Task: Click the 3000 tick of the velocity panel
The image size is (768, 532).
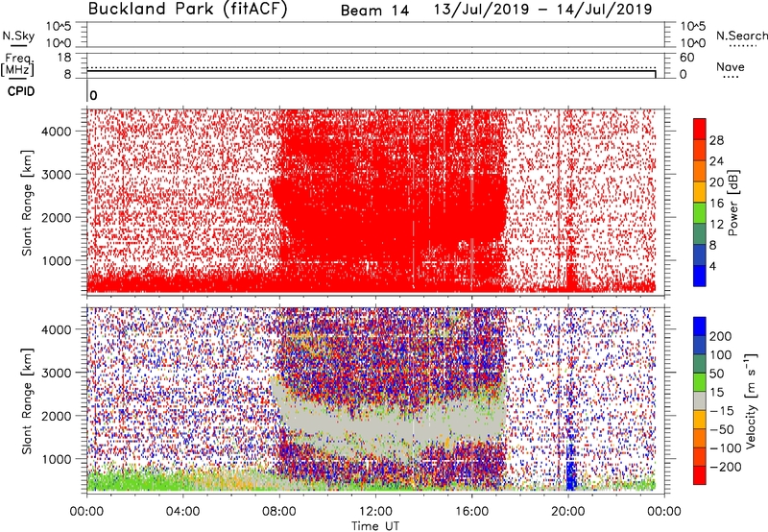Action: pyautogui.click(x=56, y=373)
